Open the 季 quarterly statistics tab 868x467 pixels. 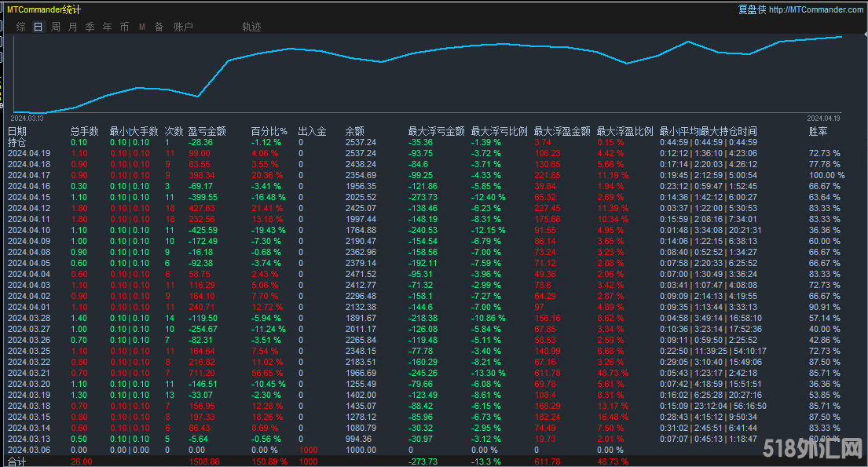90,27
